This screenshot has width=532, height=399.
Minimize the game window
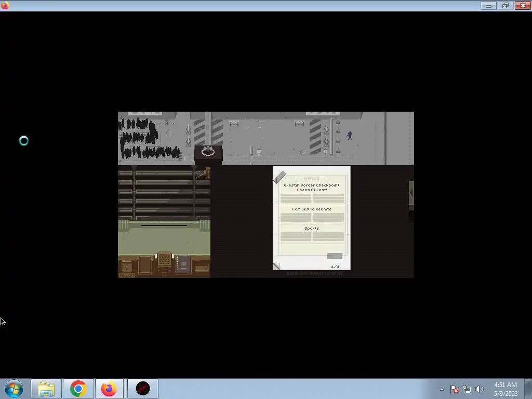[x=488, y=5]
